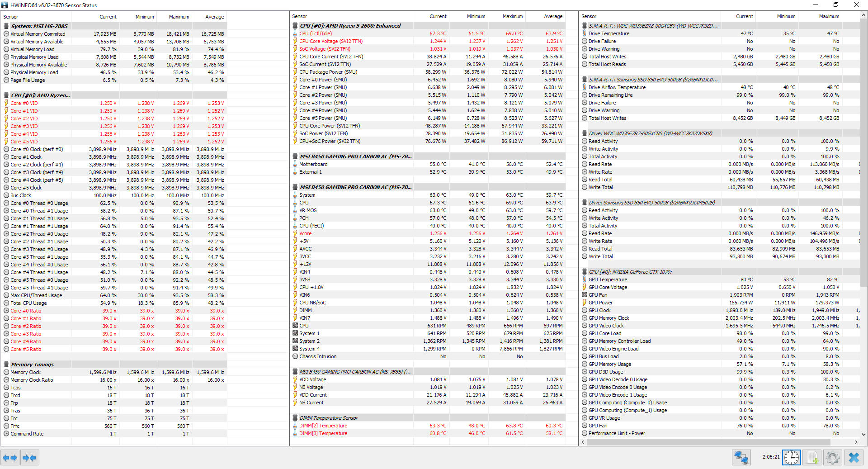868x469 pixels.
Task: Click the fan icon beside System 4
Action: tap(295, 349)
